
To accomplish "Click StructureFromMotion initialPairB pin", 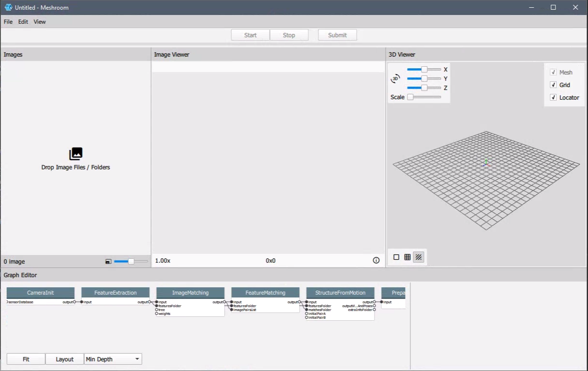I will point(307,317).
